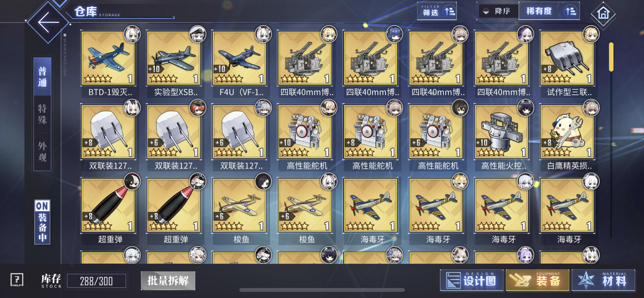Open the help question mark icon
Screen dimensions: 644x298
coord(17,280)
